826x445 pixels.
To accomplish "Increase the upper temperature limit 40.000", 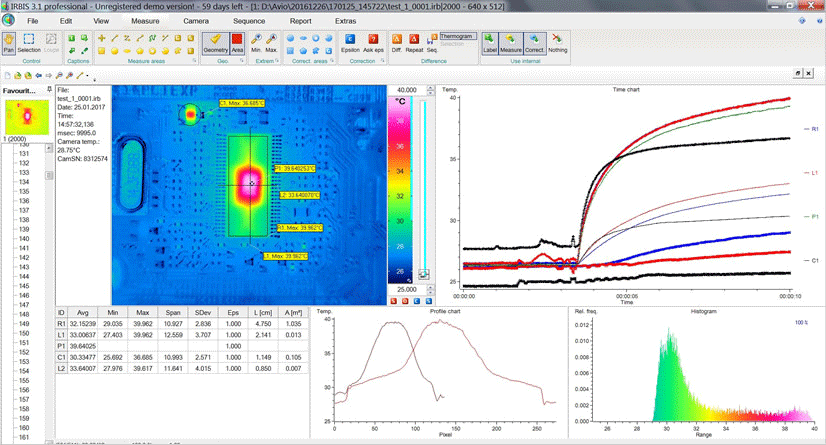I will click(x=430, y=87).
